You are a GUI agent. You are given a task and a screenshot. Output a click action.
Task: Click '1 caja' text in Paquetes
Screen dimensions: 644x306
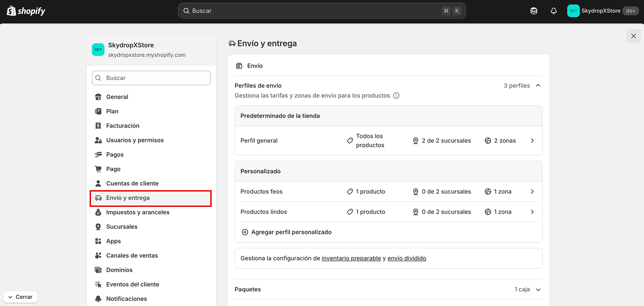click(522, 289)
